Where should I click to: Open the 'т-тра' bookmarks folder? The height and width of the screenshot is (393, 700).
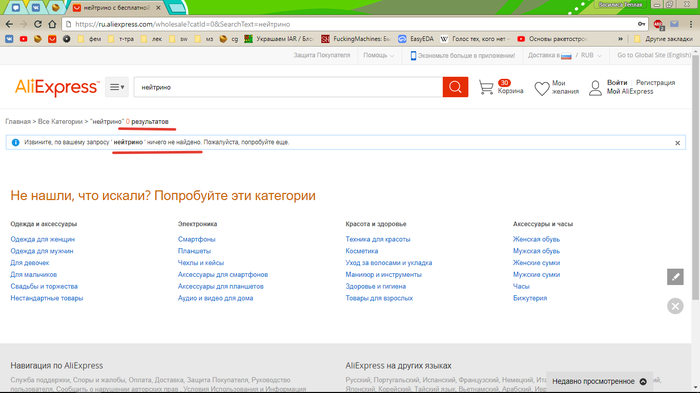(121, 39)
